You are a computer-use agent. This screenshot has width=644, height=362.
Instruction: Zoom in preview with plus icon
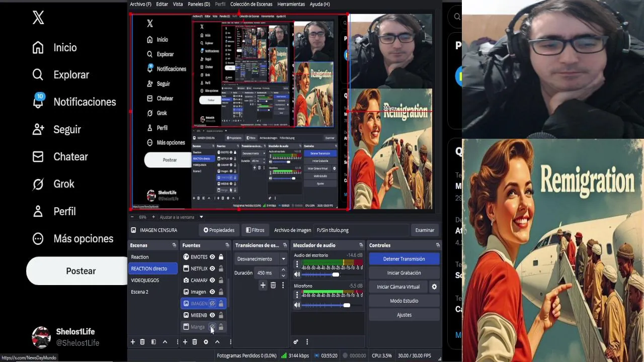(152, 217)
